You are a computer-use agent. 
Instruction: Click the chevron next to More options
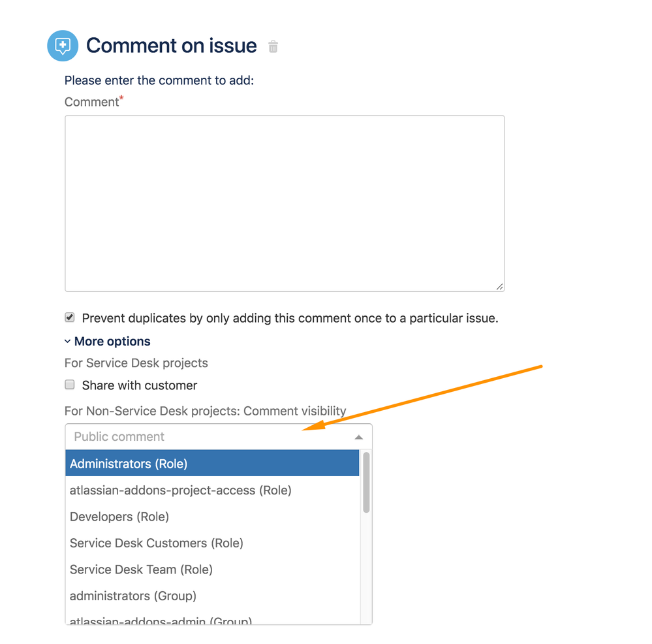[67, 341]
